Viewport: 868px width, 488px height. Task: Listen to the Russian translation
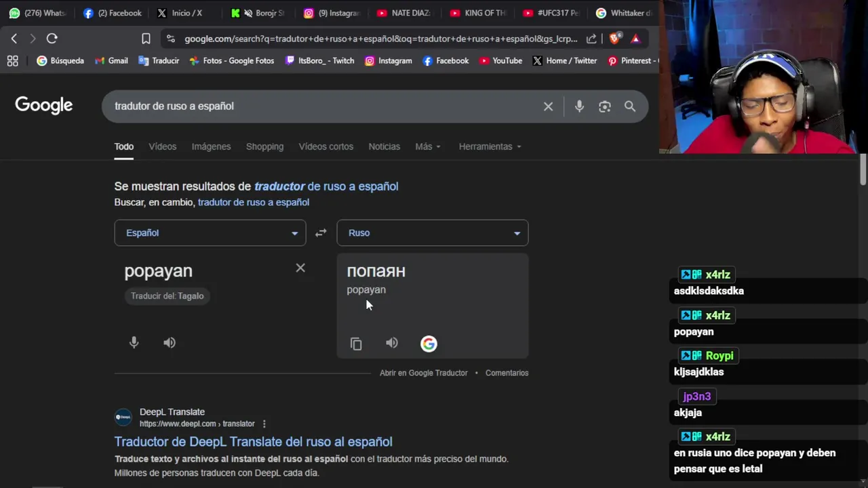point(392,343)
